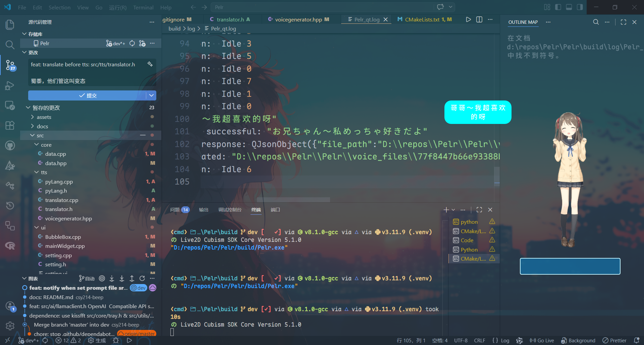Open the Manage gear in activity bar
The image size is (644, 345).
click(x=10, y=326)
